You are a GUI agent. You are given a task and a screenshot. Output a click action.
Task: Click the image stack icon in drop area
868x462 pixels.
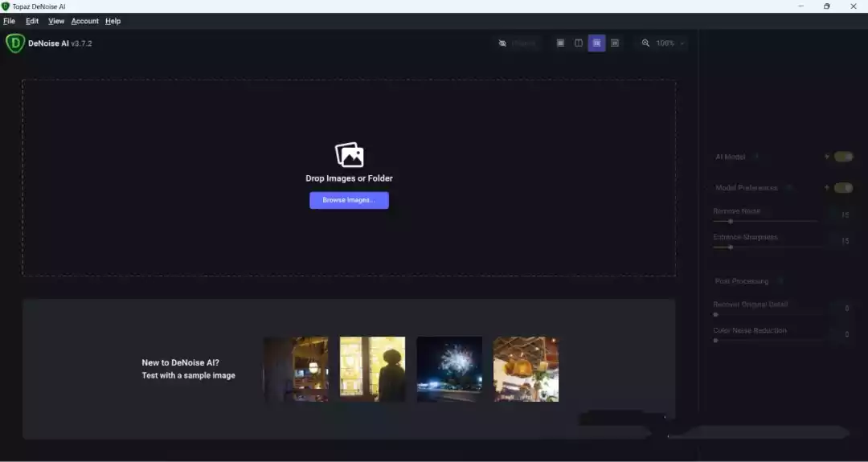coord(349,155)
